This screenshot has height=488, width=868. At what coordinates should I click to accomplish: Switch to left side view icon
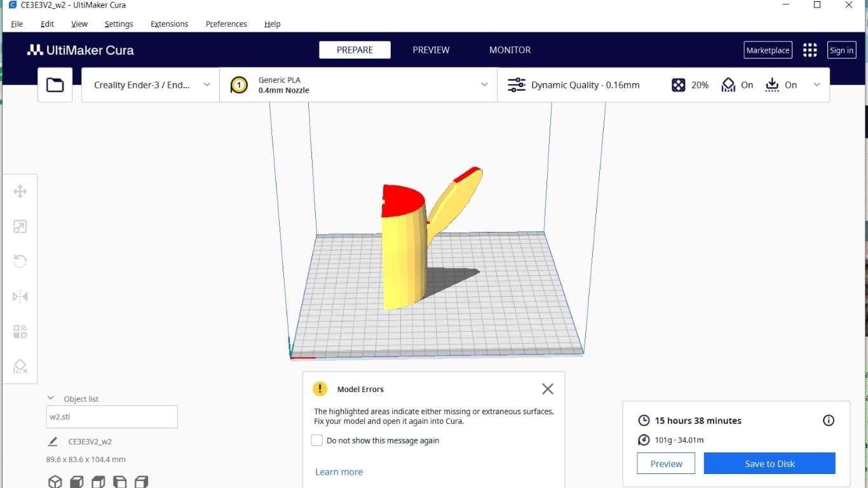119,482
